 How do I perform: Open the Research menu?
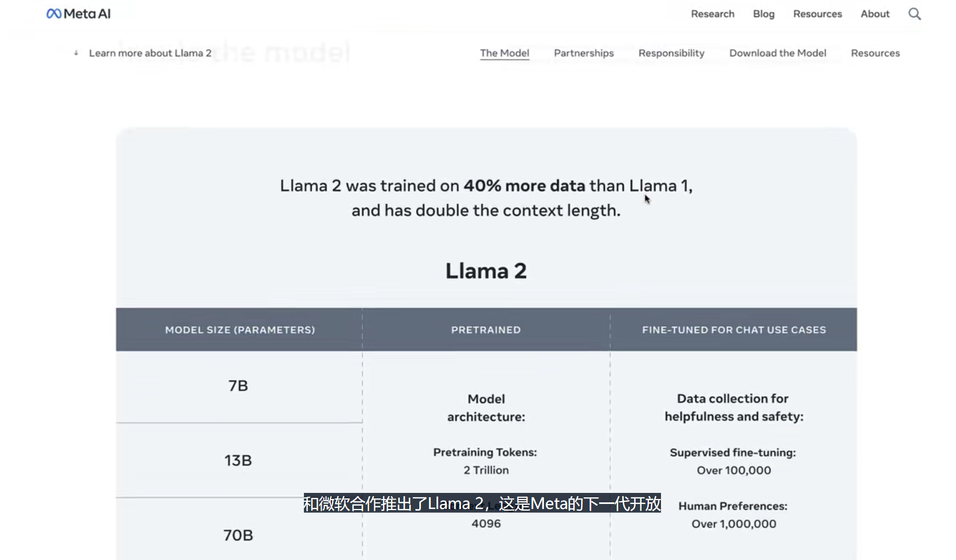pos(713,14)
